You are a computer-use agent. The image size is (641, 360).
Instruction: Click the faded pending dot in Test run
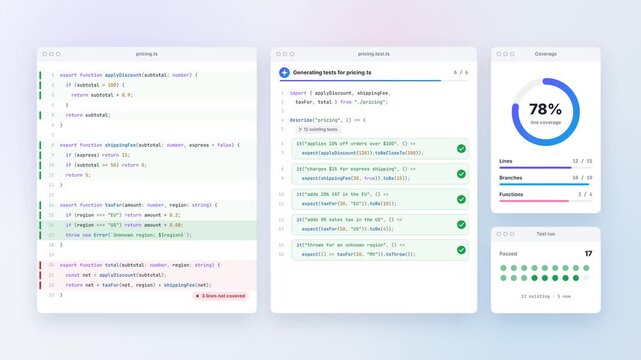[586, 278]
